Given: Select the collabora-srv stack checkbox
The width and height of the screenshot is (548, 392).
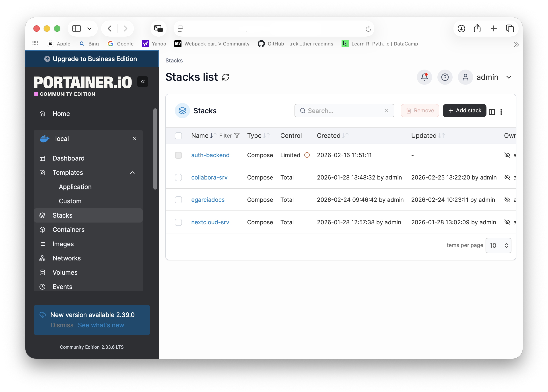Looking at the screenshot, I should click(178, 177).
